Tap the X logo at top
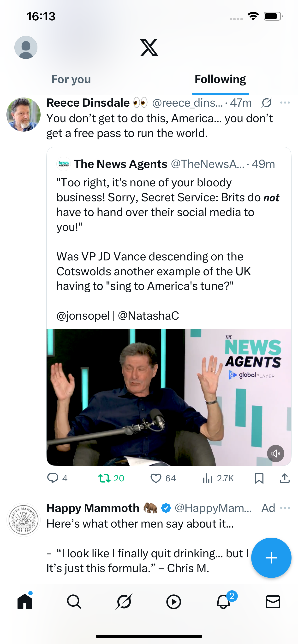 click(x=149, y=47)
